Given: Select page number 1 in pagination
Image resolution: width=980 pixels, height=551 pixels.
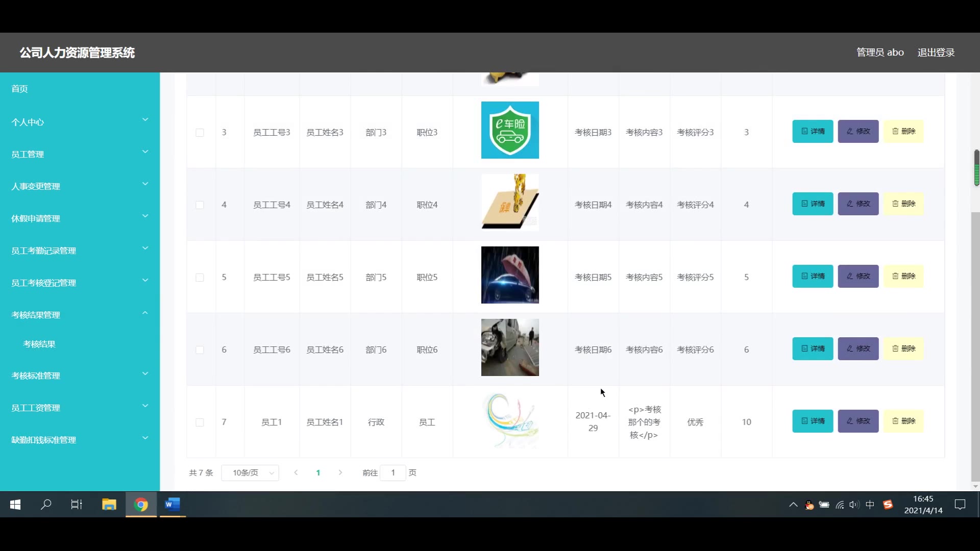Looking at the screenshot, I should click(318, 473).
